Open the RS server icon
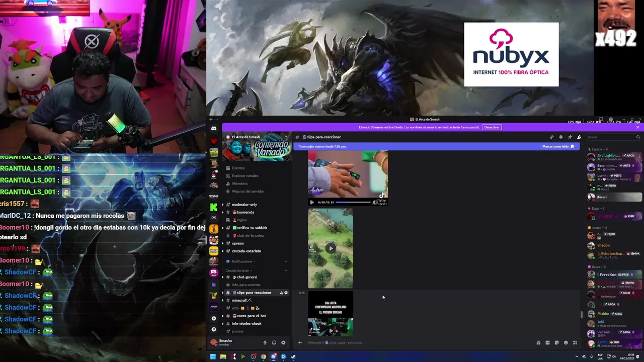644x362 pixels. pos(214,272)
